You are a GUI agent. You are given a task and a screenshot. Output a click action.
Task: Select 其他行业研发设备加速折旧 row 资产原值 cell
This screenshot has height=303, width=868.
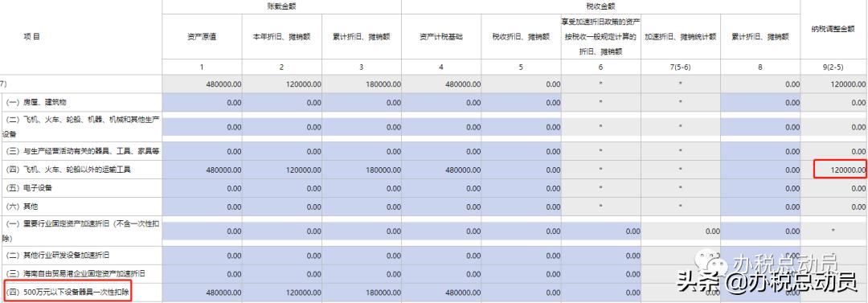[202, 256]
